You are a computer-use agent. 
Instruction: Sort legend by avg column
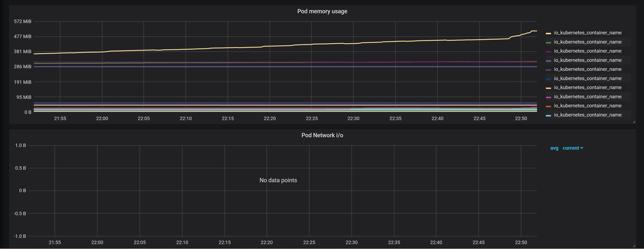(x=554, y=148)
